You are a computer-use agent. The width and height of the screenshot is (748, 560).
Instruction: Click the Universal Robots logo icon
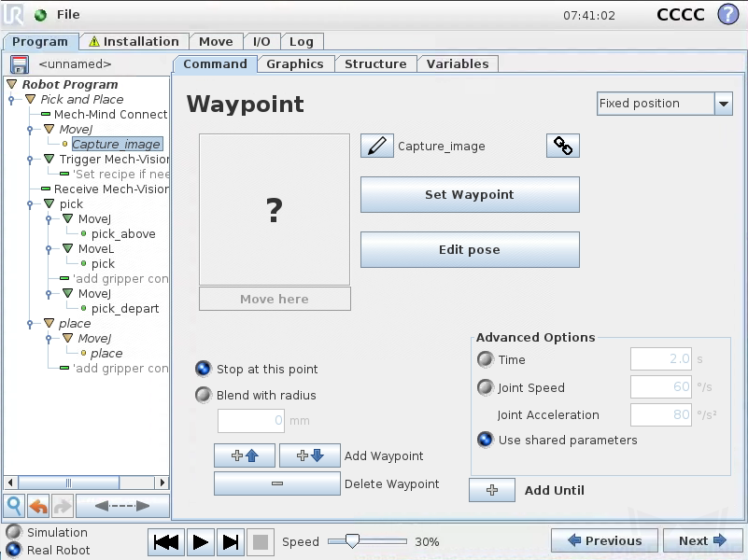(13, 14)
